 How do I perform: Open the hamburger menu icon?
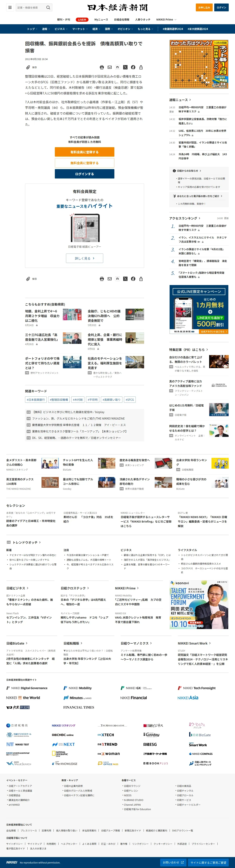tap(10, 7)
